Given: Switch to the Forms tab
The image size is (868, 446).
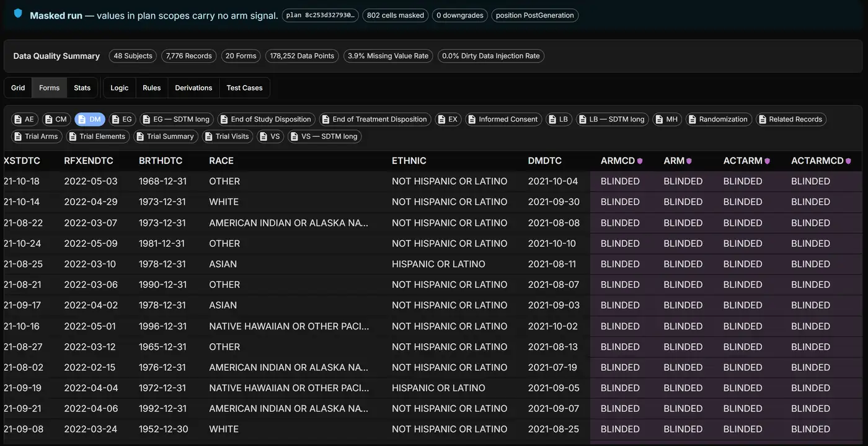Looking at the screenshot, I should 50,87.
